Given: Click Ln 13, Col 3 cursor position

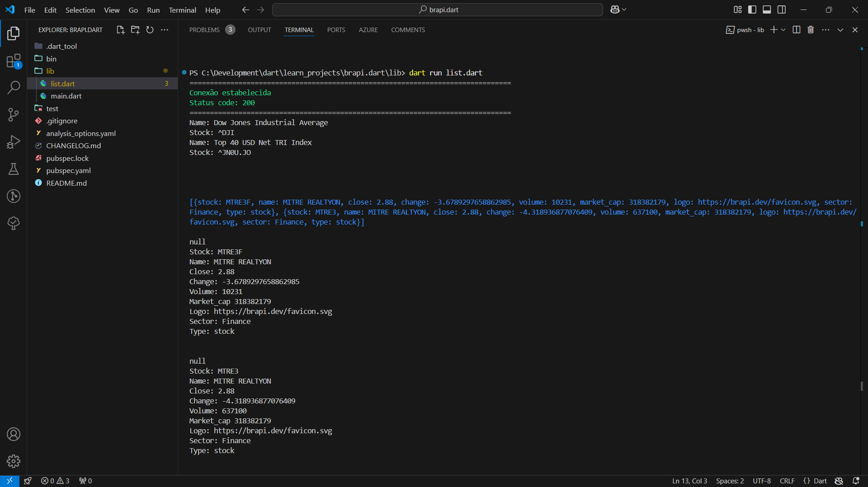Looking at the screenshot, I should [689, 481].
